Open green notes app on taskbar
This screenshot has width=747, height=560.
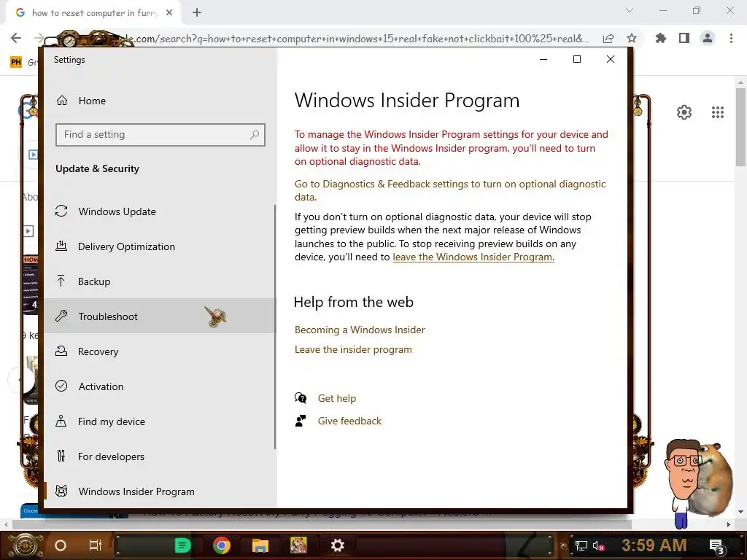(x=182, y=545)
